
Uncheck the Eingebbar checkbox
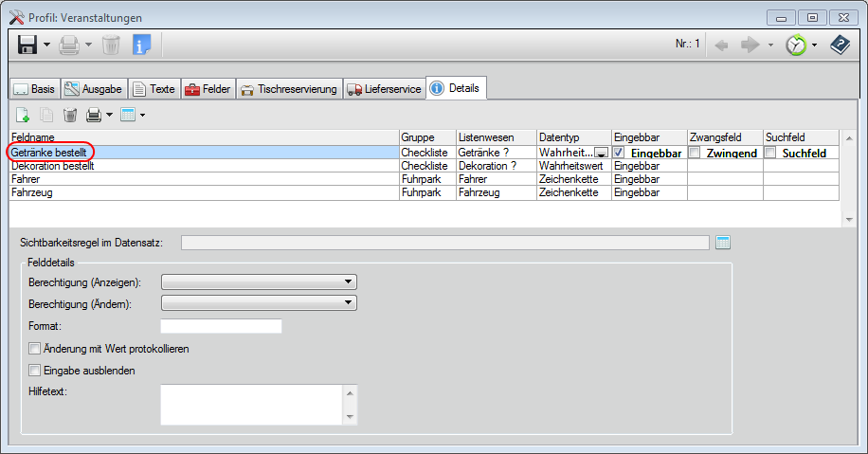coord(619,153)
